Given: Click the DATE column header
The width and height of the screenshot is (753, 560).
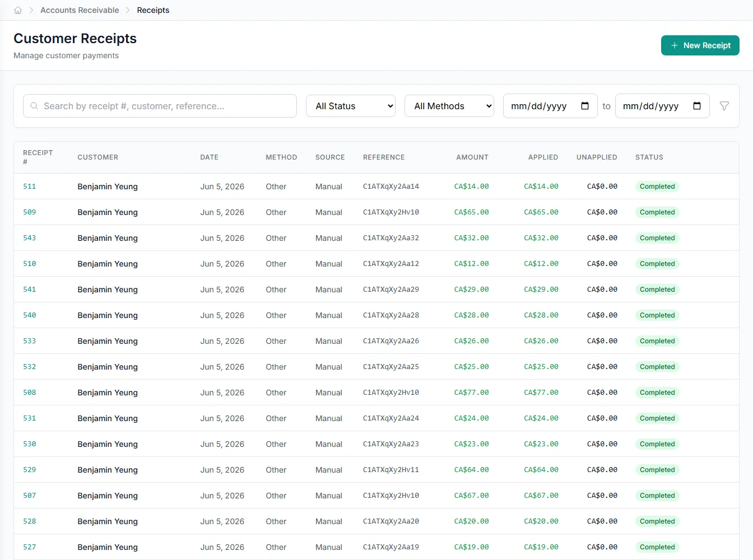Looking at the screenshot, I should (210, 157).
